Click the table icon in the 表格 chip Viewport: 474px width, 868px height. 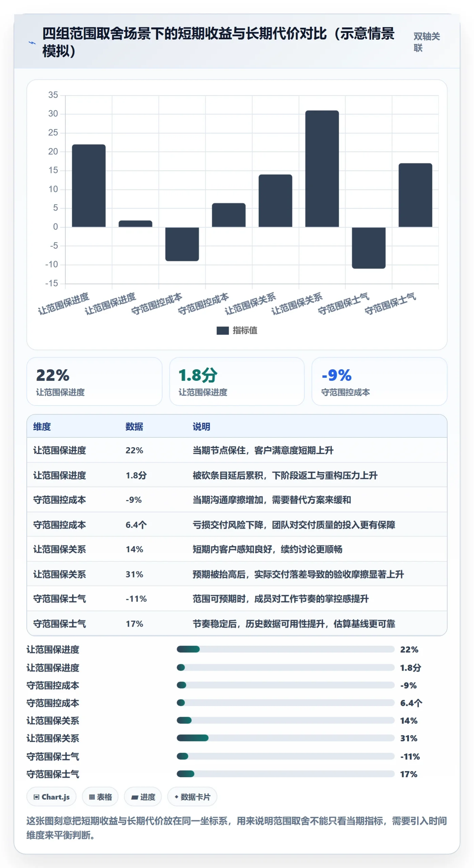point(92,797)
